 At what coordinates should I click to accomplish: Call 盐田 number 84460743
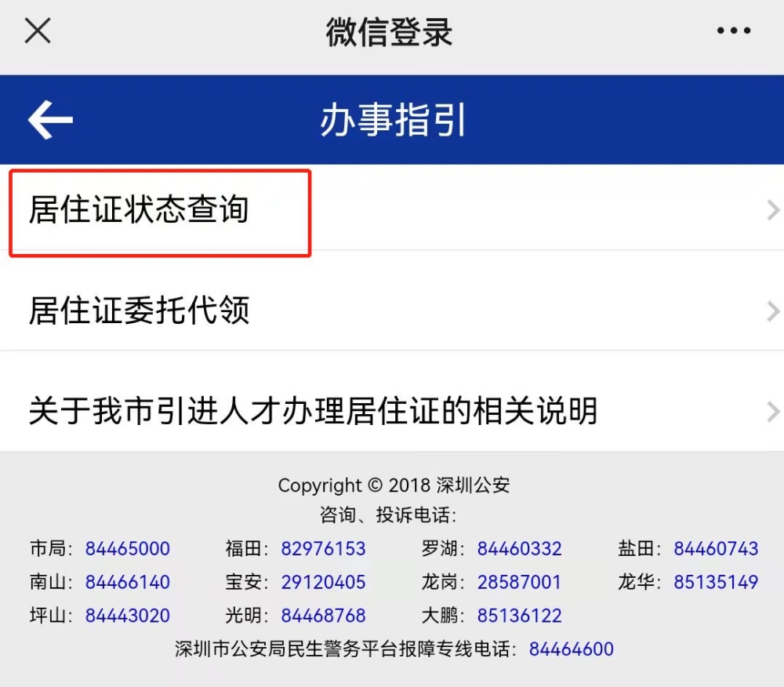(x=716, y=548)
